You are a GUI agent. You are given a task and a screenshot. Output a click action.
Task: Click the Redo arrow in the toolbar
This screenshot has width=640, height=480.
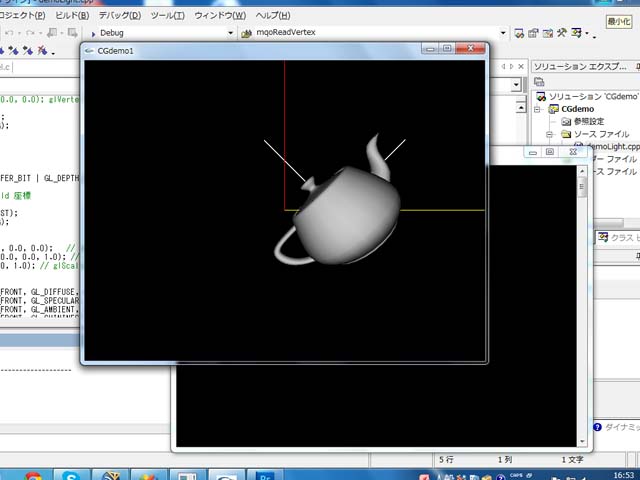pyautogui.click(x=30, y=33)
